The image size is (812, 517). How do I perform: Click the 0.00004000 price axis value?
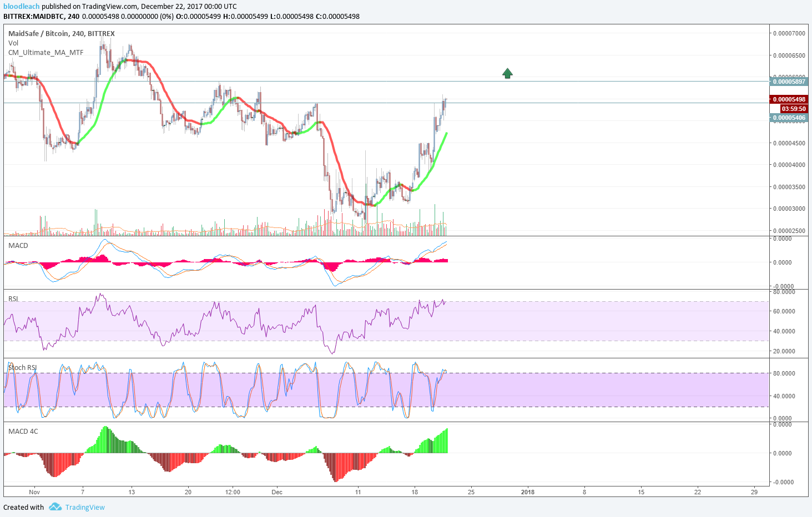point(789,165)
